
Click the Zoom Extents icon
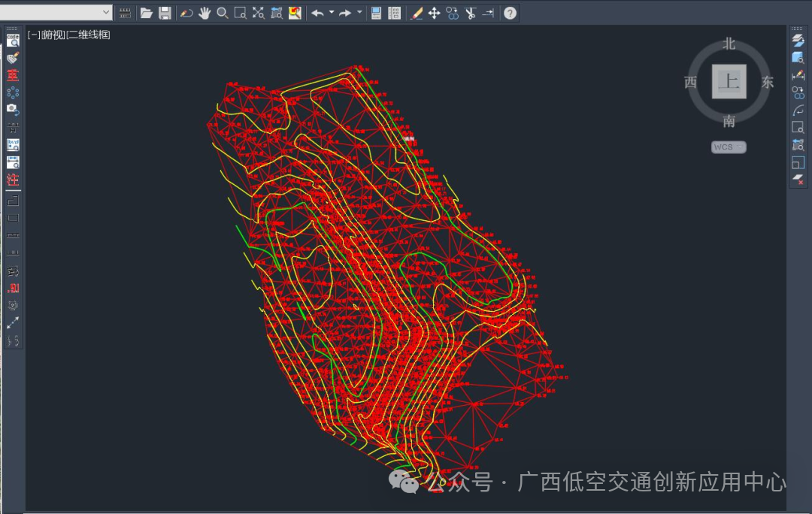(x=258, y=13)
